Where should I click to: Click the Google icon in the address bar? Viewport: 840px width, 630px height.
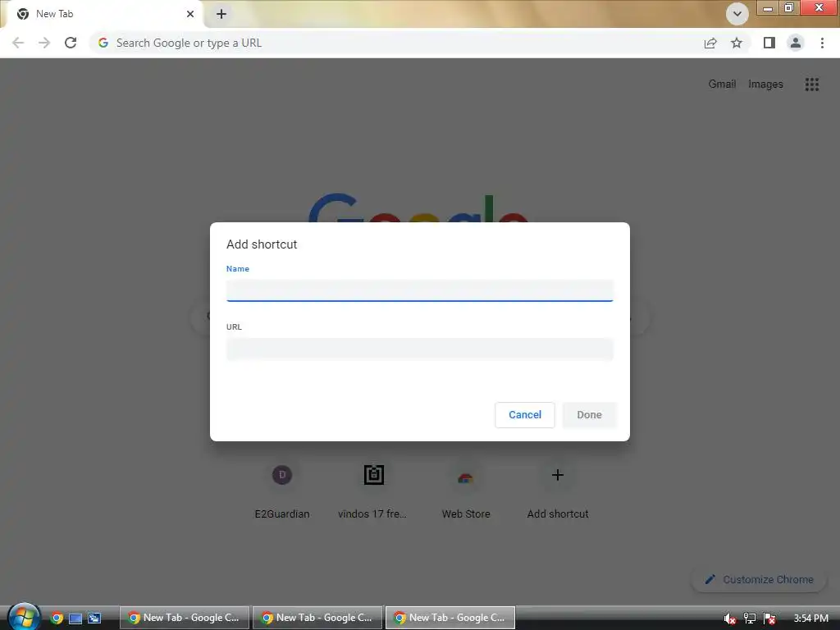coord(103,43)
